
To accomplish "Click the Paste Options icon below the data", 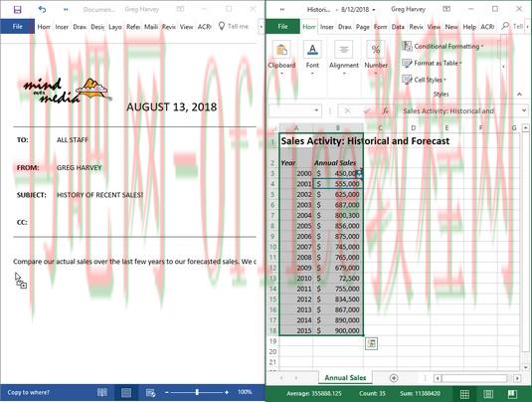I will pos(371,343).
